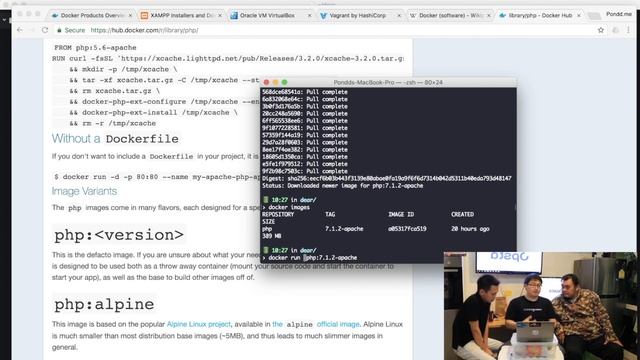Close the Docker Products Overview tab
This screenshot has height=360, width=640.
point(130,16)
